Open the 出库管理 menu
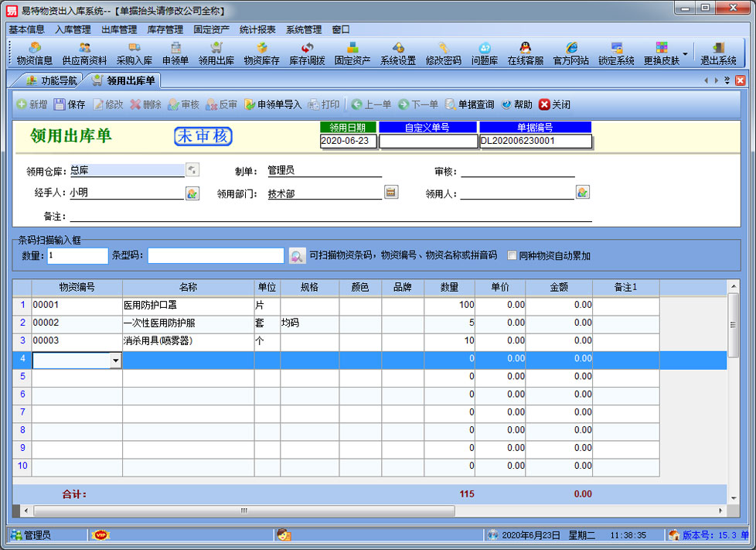756x550 pixels. point(119,29)
